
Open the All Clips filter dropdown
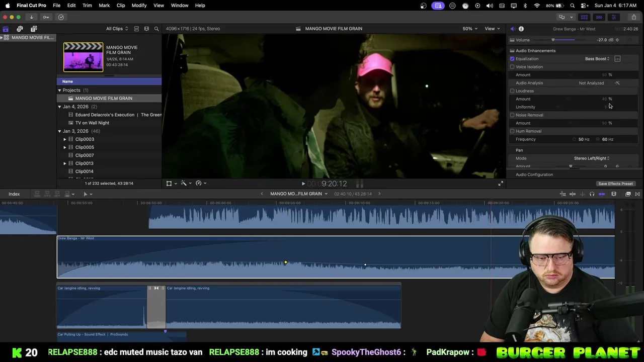117,29
